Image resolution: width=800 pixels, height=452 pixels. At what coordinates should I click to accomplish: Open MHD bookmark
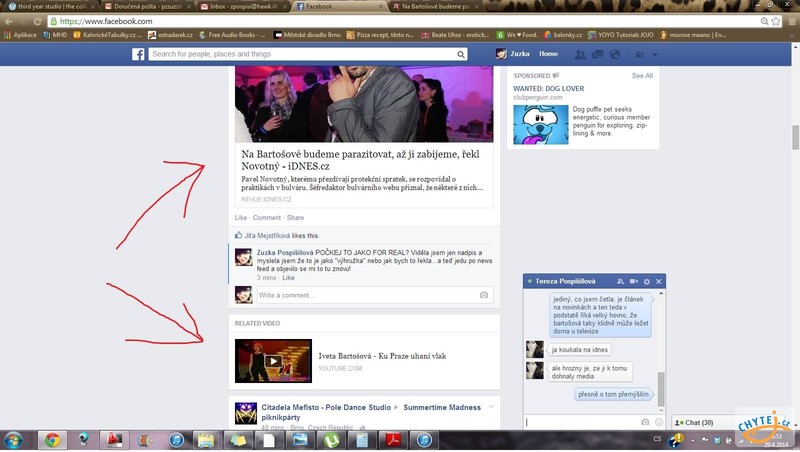(x=56, y=35)
